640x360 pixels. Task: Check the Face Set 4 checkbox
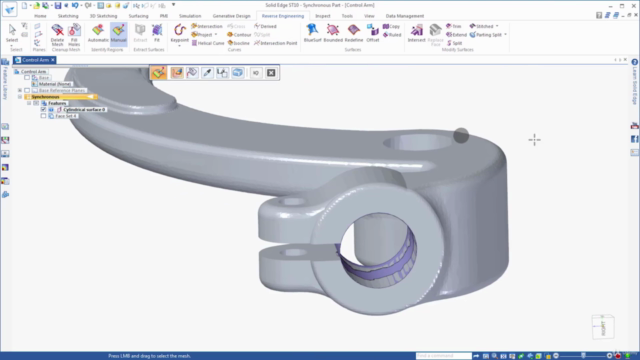point(43,116)
